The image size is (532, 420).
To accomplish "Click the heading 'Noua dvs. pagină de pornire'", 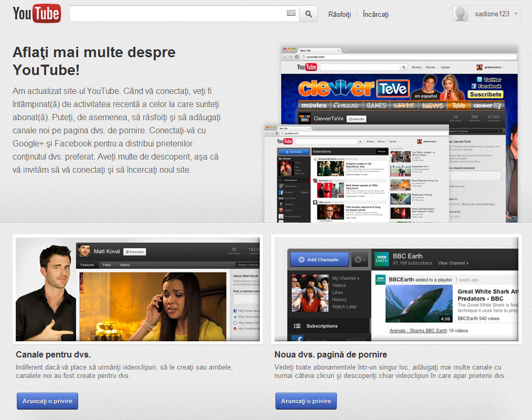I will point(331,354).
